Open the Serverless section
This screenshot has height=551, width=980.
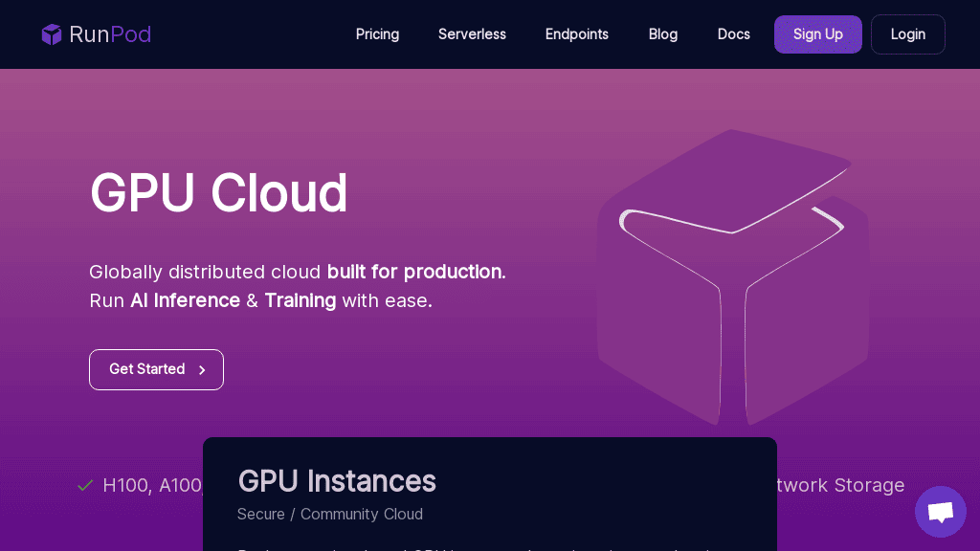[472, 34]
